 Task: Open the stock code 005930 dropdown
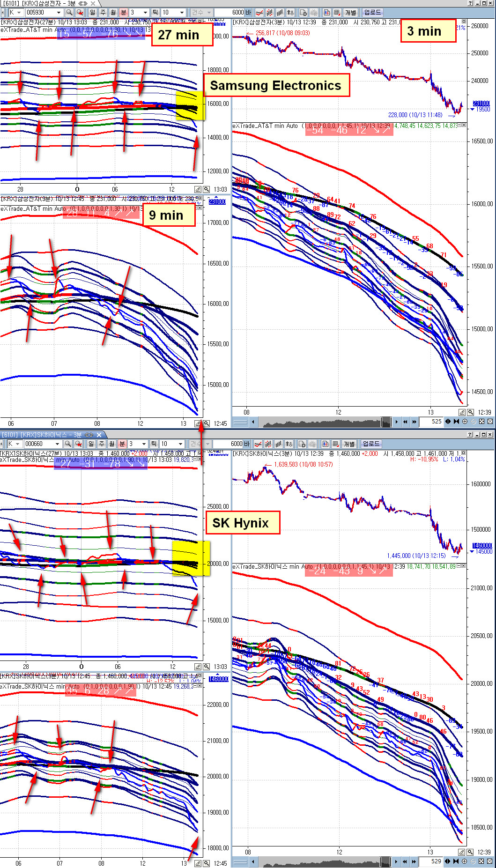click(59, 12)
